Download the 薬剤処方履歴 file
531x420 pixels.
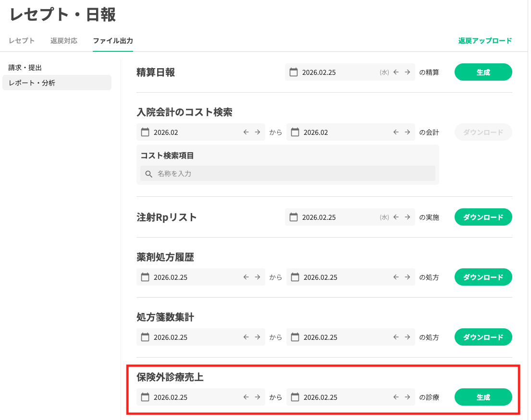(x=483, y=277)
